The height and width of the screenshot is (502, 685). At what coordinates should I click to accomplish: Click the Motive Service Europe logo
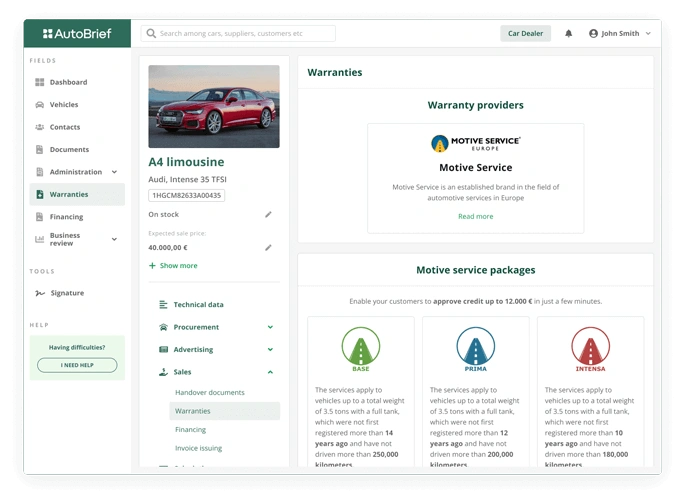pyautogui.click(x=475, y=143)
